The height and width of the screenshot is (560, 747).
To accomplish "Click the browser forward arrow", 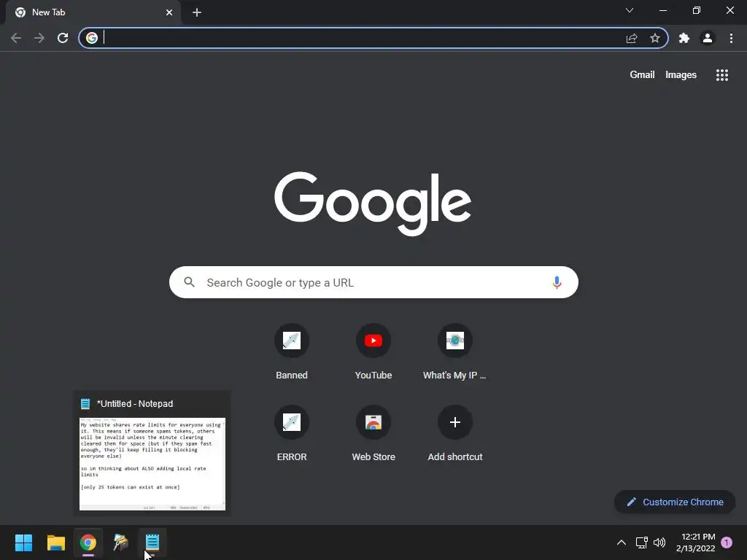I will pos(39,38).
